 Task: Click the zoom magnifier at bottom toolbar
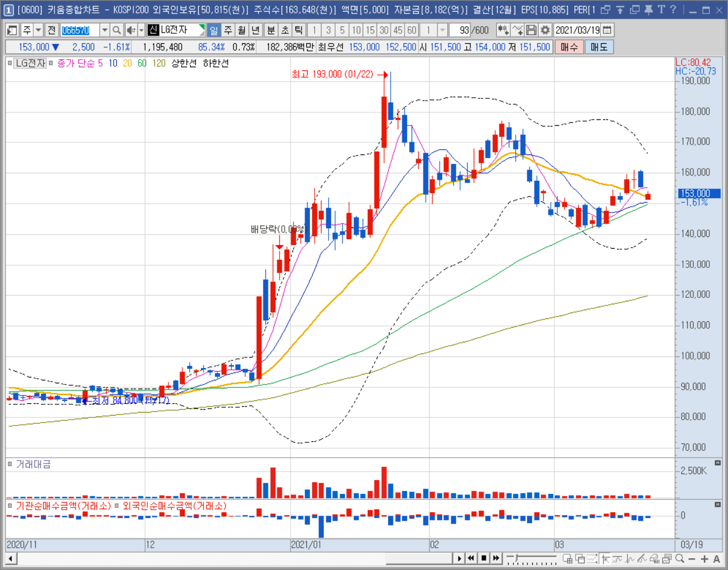[679, 559]
